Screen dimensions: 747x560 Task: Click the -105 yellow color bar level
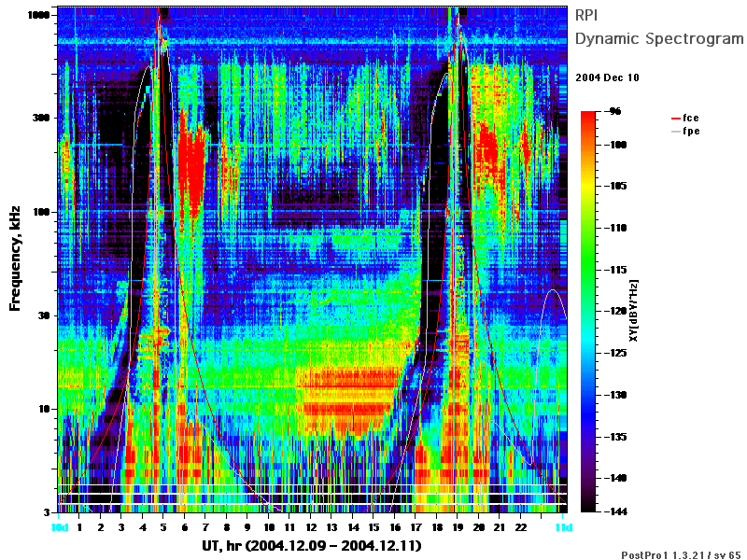click(x=617, y=186)
